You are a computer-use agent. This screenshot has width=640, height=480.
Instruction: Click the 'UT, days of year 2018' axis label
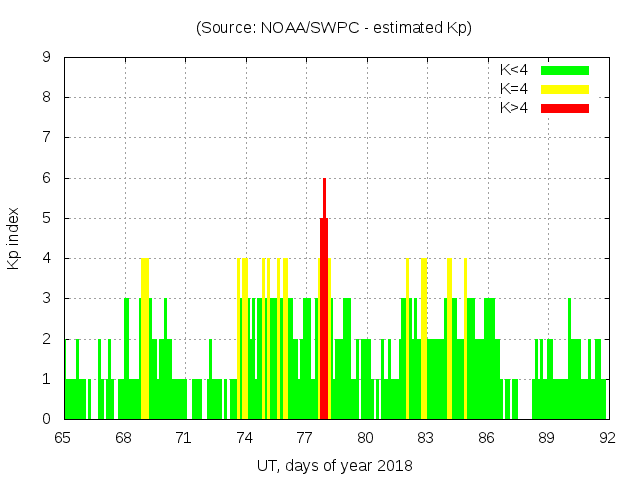[334, 465]
